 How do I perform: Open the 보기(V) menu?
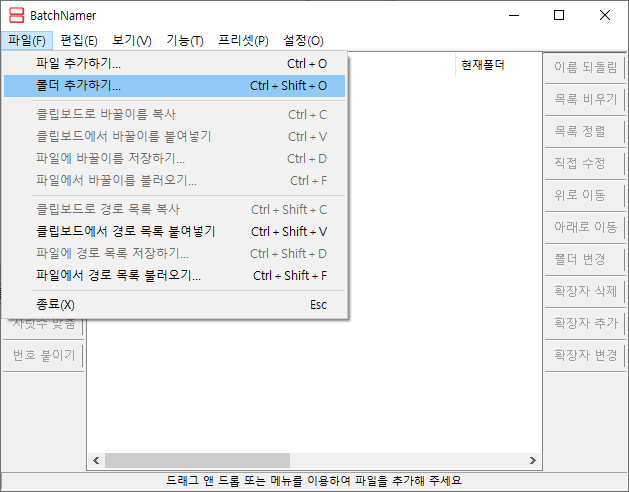pyautogui.click(x=132, y=41)
